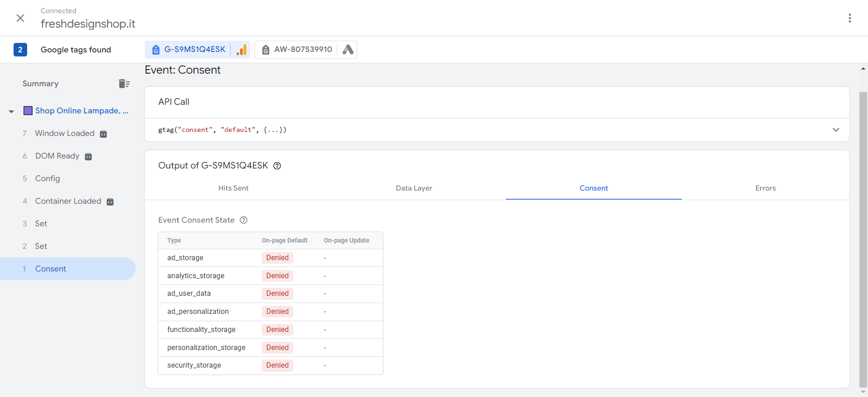Click the Google Analytics bar chart icon
Screen dimensions: 868x397
tap(242, 50)
